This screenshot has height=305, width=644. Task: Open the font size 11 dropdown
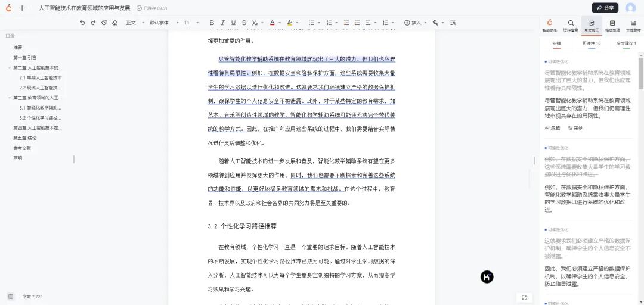pos(191,23)
